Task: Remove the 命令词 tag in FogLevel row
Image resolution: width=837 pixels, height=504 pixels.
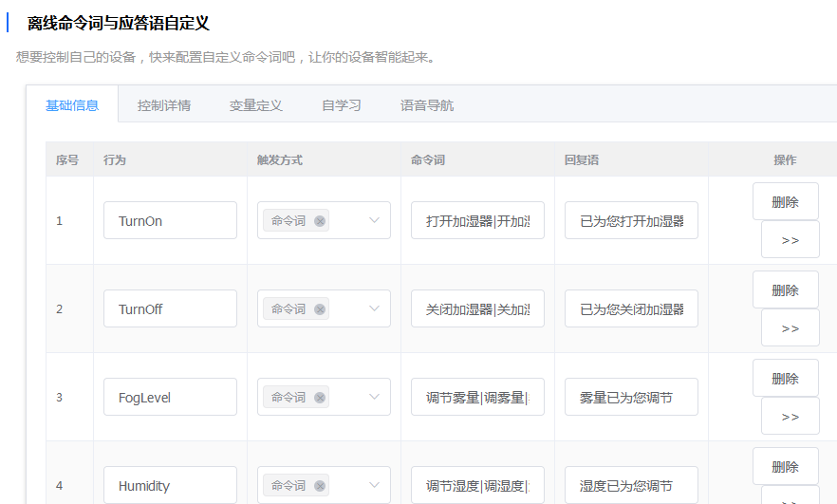Action: (x=320, y=398)
